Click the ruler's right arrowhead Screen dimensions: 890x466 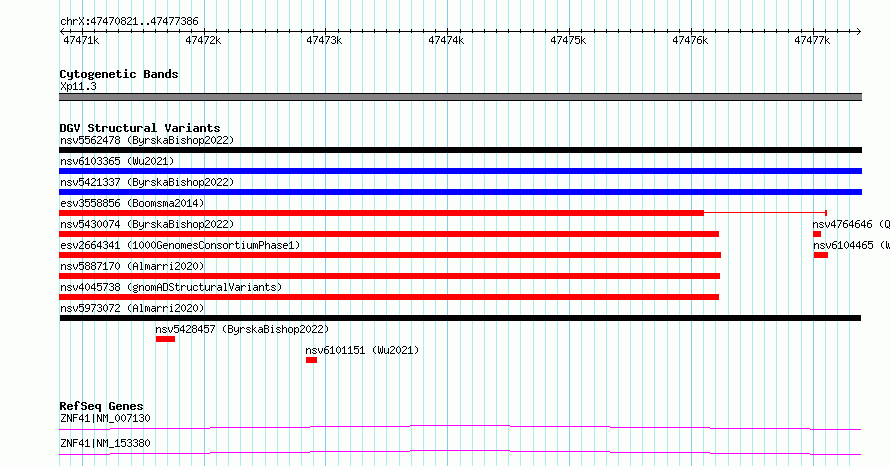[859, 32]
